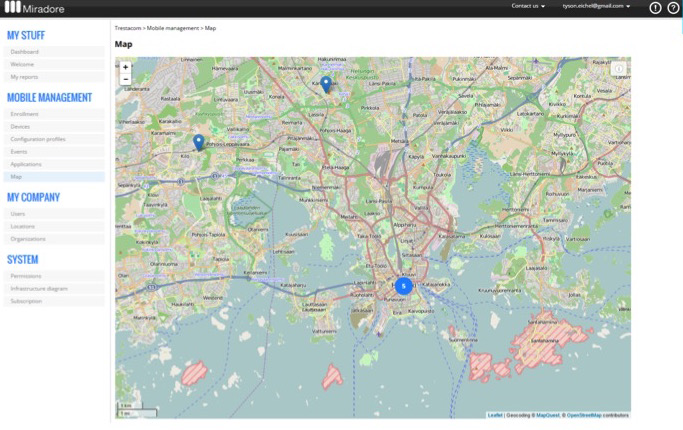Open the blue cluster marker labeled 5
Viewport: 683px width, 430px height.
(404, 286)
